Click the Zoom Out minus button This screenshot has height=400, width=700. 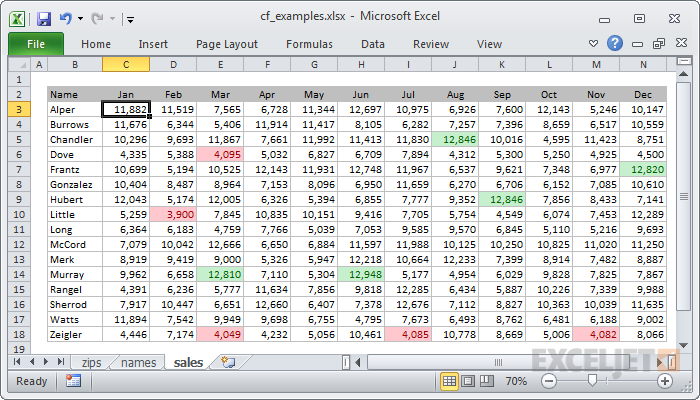(x=549, y=381)
